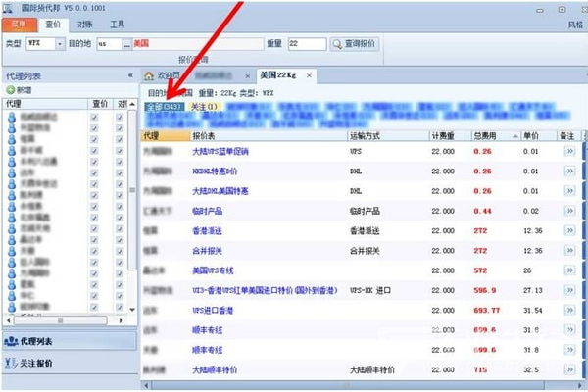This screenshot has width=588, height=392.
Task: Expand the 风格 style option at top right
Action: tap(574, 22)
